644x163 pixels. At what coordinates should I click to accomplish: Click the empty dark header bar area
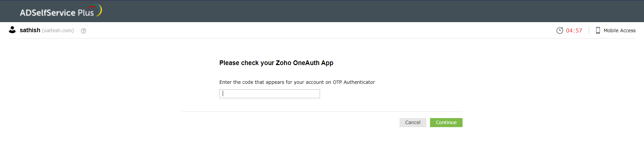pyautogui.click(x=335, y=11)
